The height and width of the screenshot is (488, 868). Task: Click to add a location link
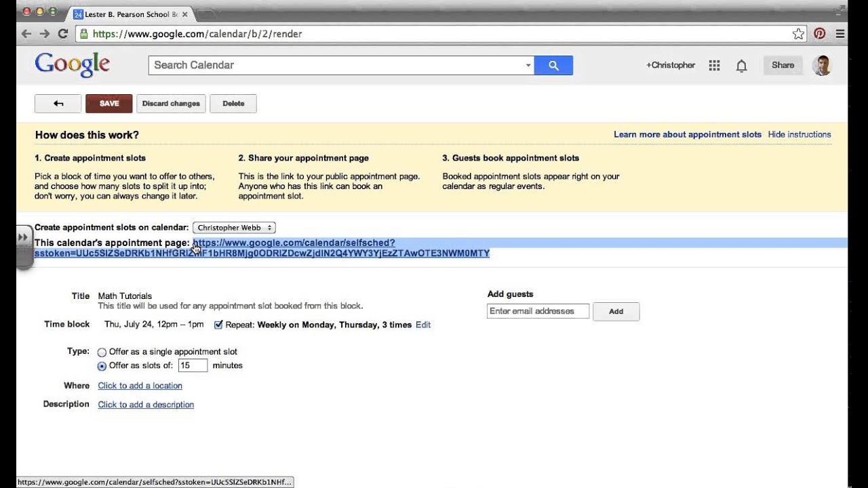point(140,386)
